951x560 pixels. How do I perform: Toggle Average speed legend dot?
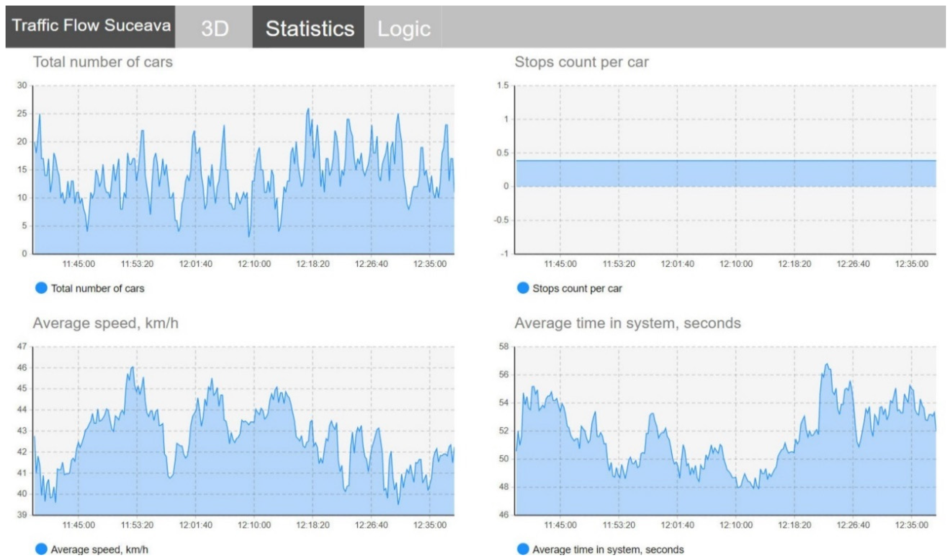coord(41,549)
